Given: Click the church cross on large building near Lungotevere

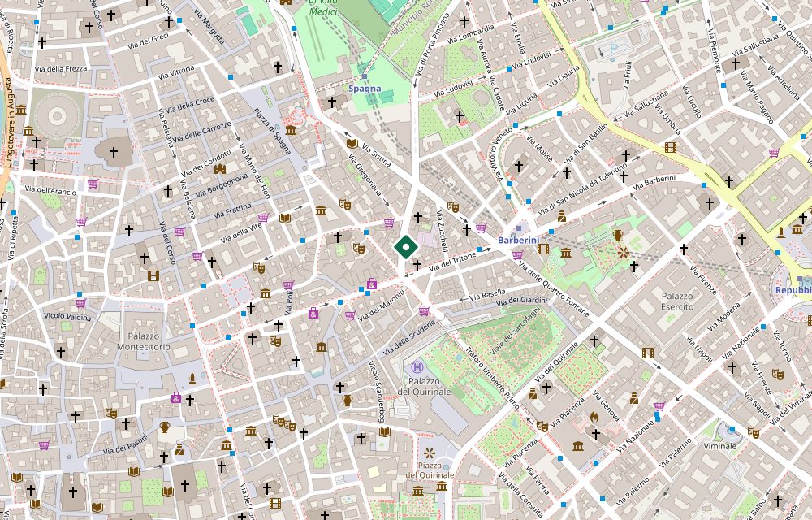Looking at the screenshot, I should (x=114, y=152).
